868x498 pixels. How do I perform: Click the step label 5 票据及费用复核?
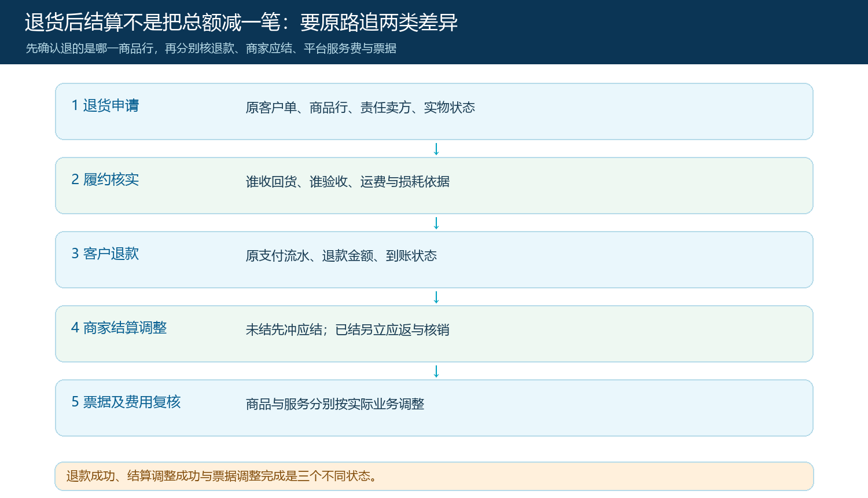coord(126,402)
